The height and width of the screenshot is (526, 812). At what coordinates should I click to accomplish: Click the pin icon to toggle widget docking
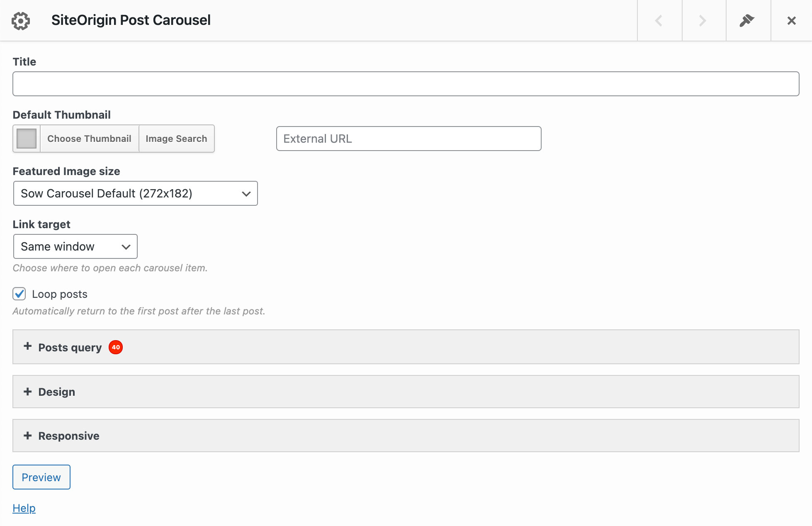(x=747, y=20)
